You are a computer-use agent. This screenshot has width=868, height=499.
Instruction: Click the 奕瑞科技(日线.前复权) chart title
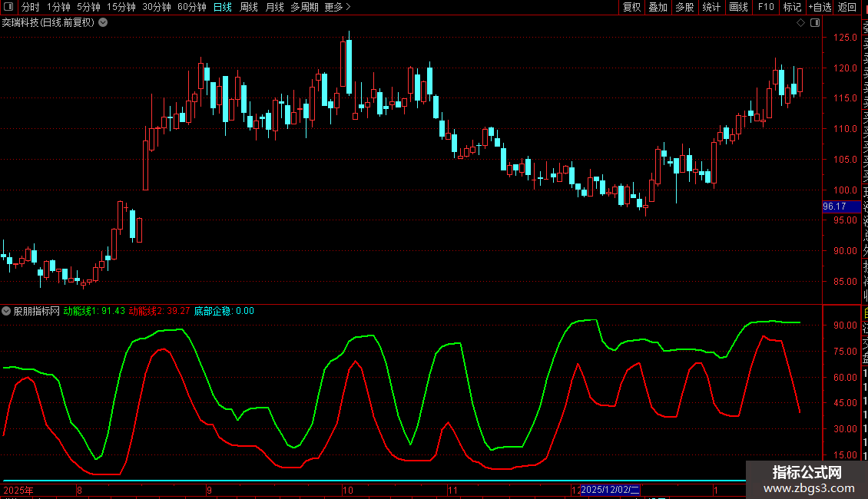48,23
